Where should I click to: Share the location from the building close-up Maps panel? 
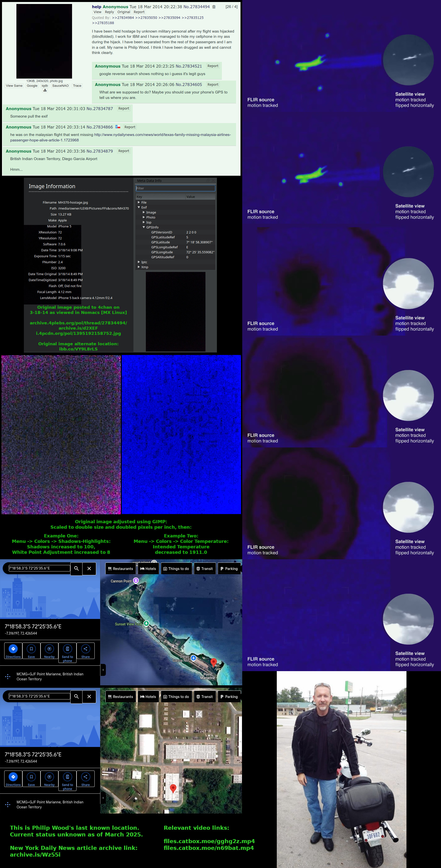[85, 779]
